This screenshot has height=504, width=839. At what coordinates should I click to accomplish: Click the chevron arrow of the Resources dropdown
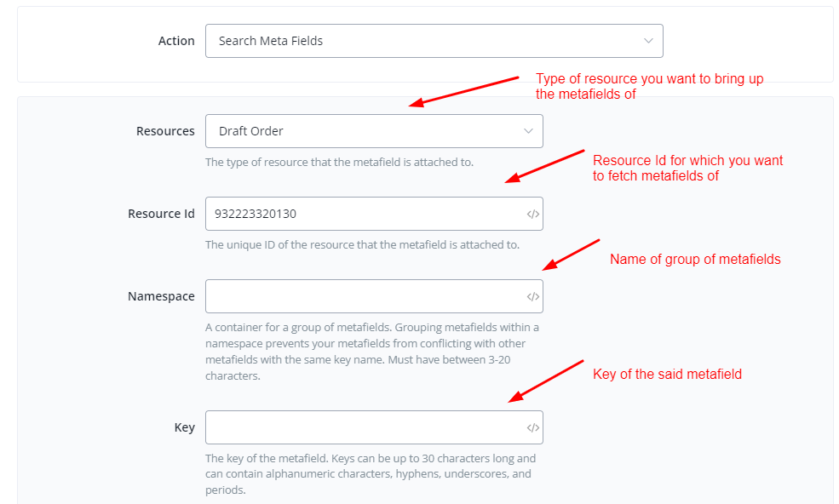[528, 131]
